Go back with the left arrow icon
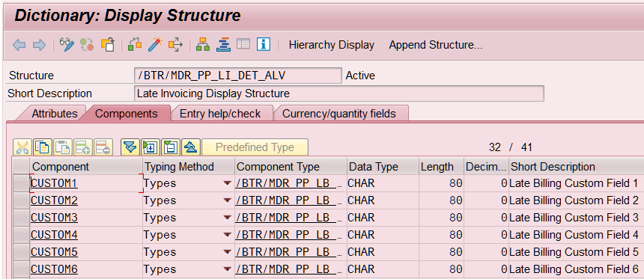644x279 pixels. 19,45
